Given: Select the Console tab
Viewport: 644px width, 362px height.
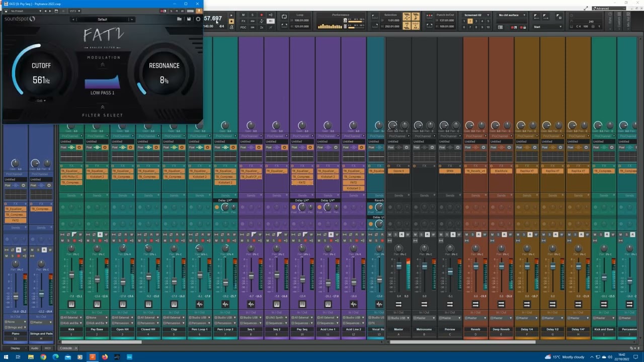Looking at the screenshot, I should (66, 348).
